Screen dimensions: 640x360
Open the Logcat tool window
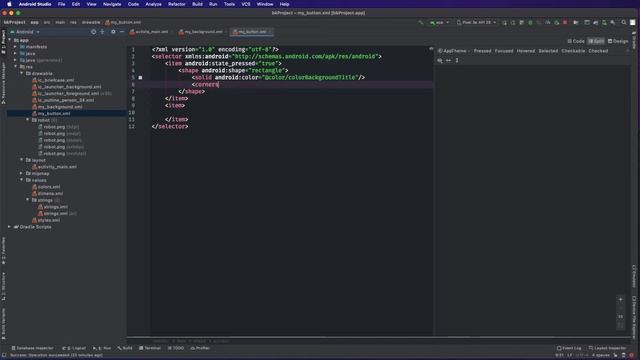coord(74,348)
